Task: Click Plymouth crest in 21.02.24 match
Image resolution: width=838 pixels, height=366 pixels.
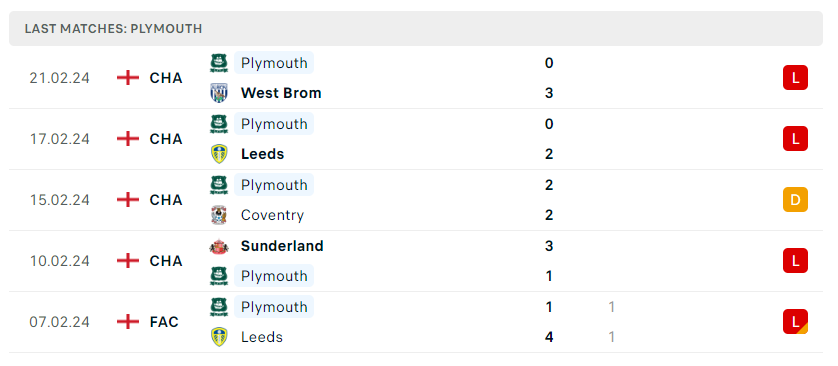Action: (x=219, y=63)
